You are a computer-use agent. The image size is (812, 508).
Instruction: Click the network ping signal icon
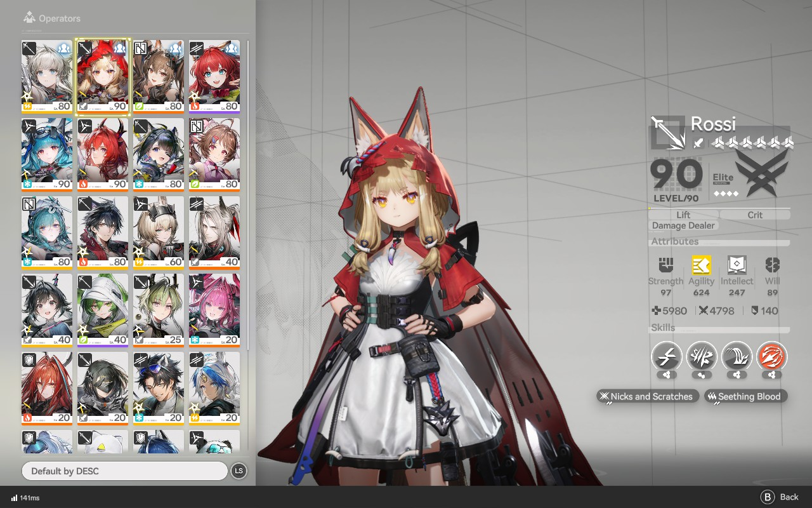coord(14,498)
